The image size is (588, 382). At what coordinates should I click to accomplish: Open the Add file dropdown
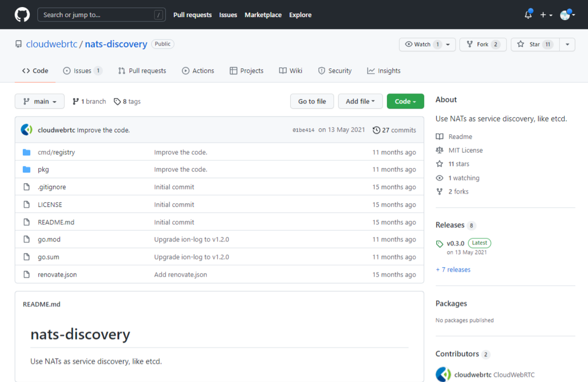pos(360,101)
